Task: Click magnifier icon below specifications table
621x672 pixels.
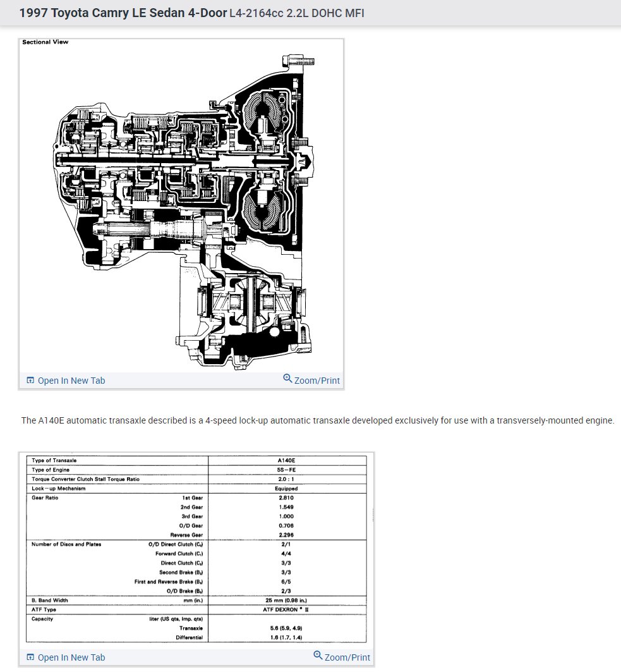Action: [318, 656]
